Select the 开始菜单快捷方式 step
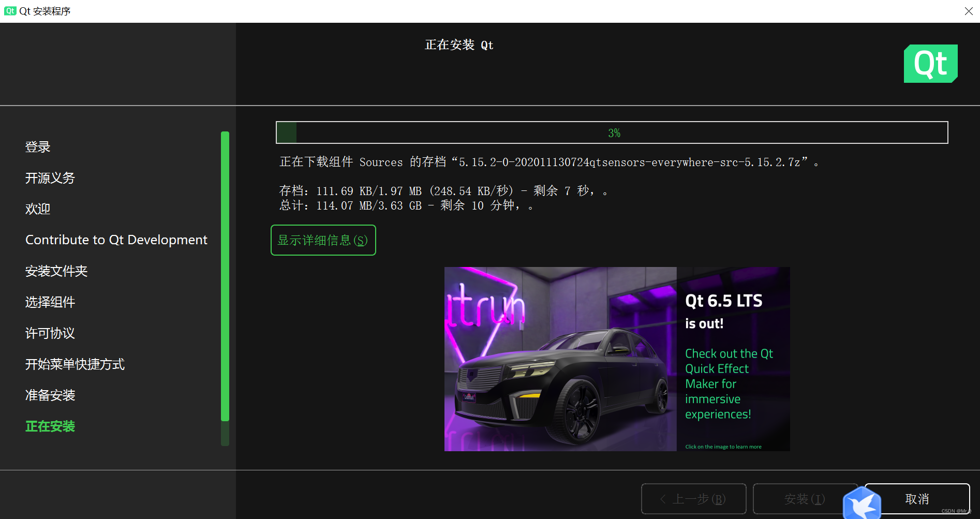The image size is (980, 519). 75,364
